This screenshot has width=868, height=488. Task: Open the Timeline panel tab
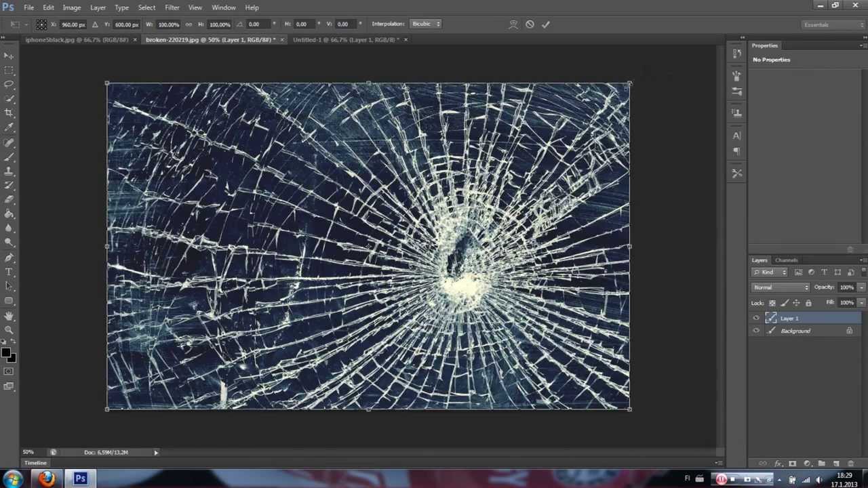(36, 463)
